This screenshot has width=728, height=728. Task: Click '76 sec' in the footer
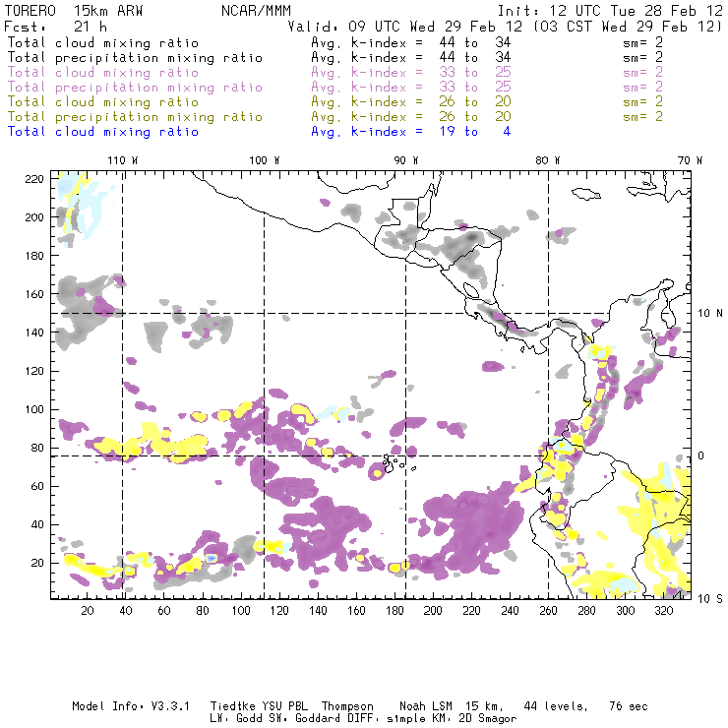tap(629, 706)
